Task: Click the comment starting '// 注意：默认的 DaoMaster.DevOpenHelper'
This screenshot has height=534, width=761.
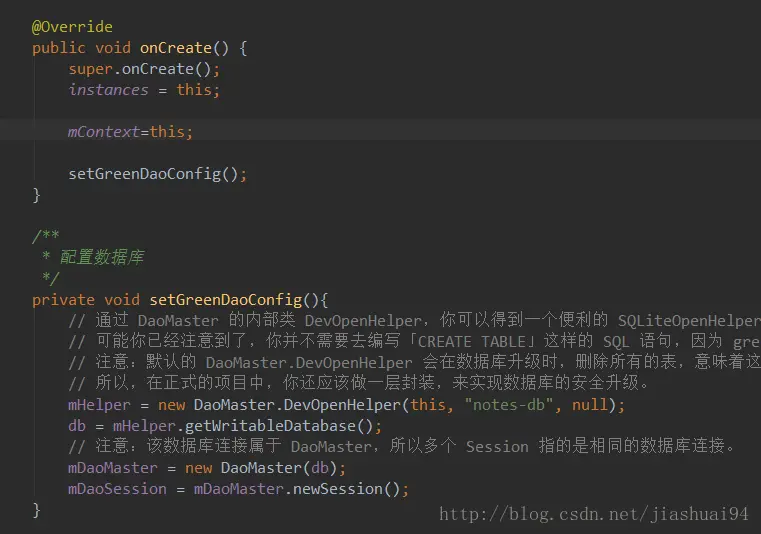Action: (x=414, y=362)
